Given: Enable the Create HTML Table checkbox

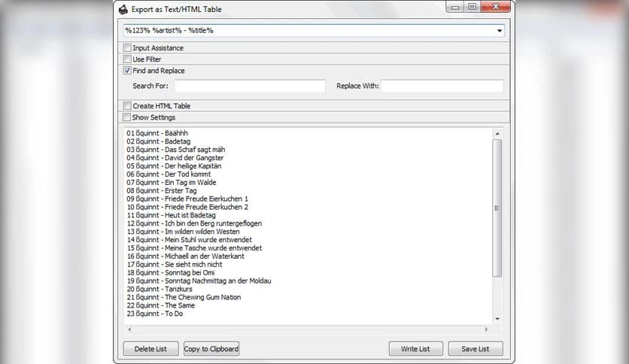Looking at the screenshot, I should (x=127, y=106).
